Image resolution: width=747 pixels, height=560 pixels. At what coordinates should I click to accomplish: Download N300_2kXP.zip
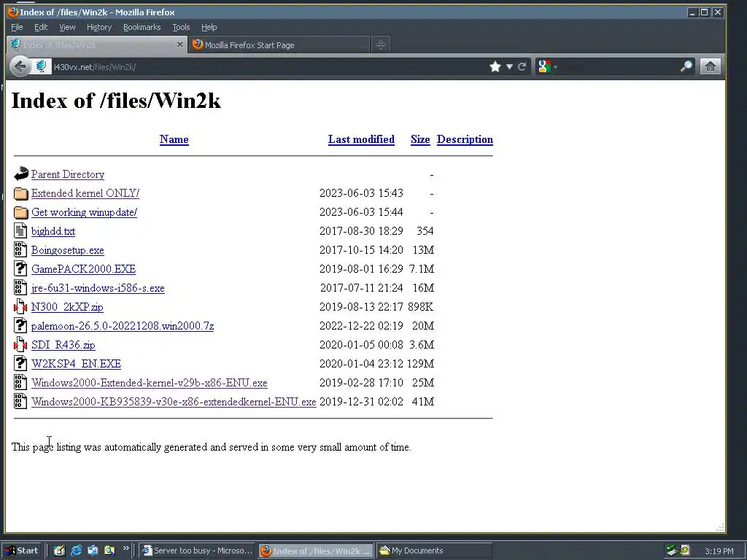(67, 307)
